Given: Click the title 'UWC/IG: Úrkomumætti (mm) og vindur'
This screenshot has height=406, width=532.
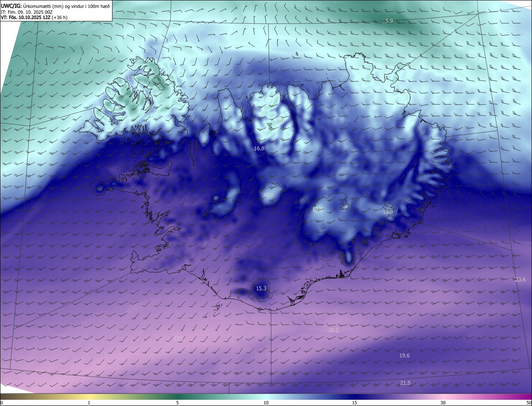Looking at the screenshot, I should (55, 5).
